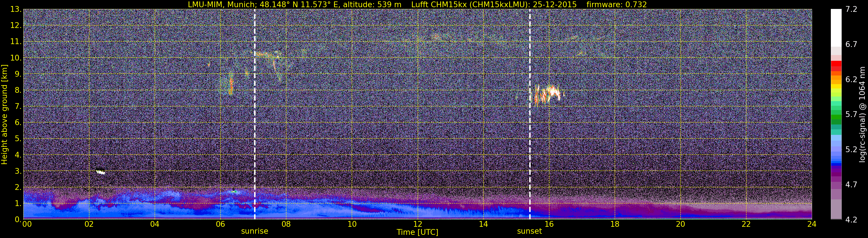Click the time axis tick label "06"
The width and height of the screenshot is (868, 238).
[220, 224]
